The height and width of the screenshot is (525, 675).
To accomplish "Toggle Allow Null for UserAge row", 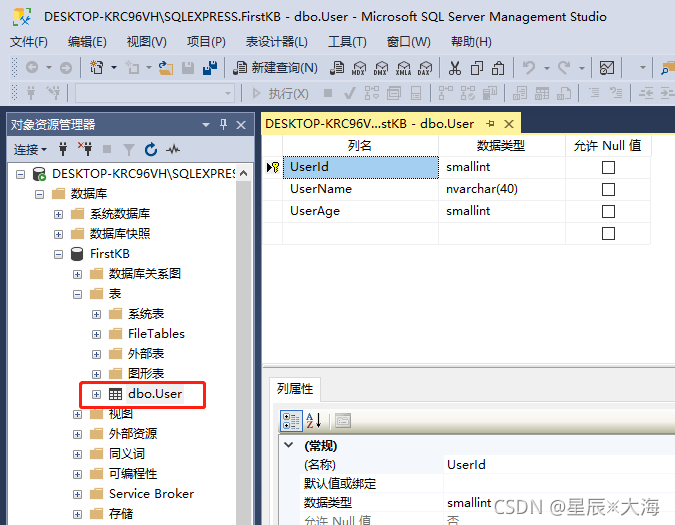I will click(x=608, y=211).
